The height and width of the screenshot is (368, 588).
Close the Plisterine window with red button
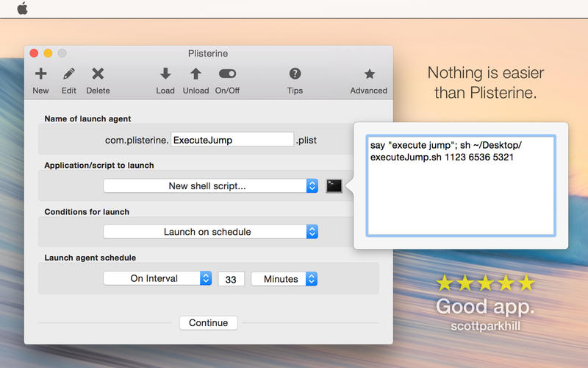34,53
